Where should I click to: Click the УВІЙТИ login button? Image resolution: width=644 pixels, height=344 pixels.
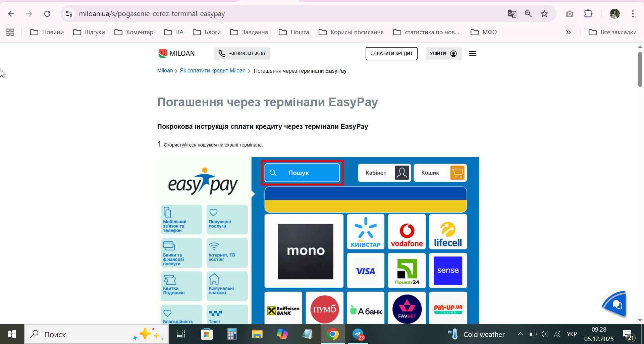[x=443, y=54]
